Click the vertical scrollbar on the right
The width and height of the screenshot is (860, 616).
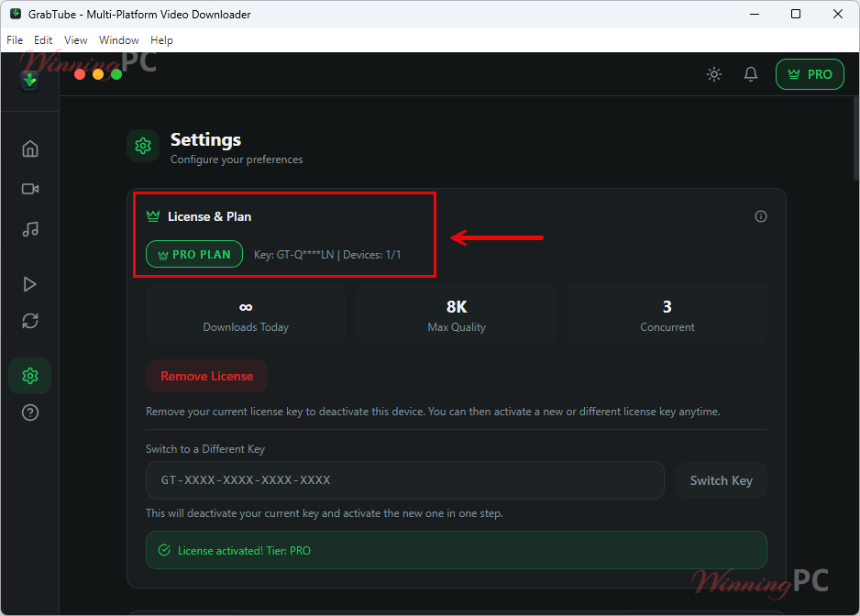856,138
